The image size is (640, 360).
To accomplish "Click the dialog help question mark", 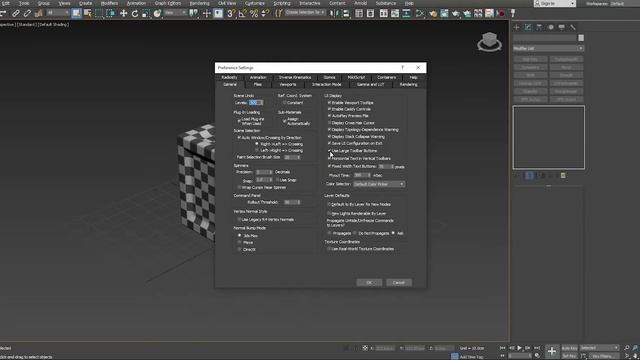I will 402,67.
